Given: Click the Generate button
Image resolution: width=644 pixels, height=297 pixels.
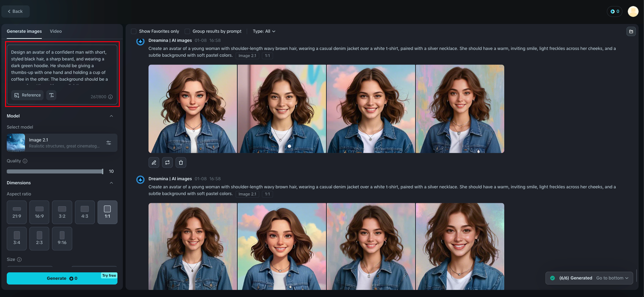Looking at the screenshot, I should pos(62,278).
